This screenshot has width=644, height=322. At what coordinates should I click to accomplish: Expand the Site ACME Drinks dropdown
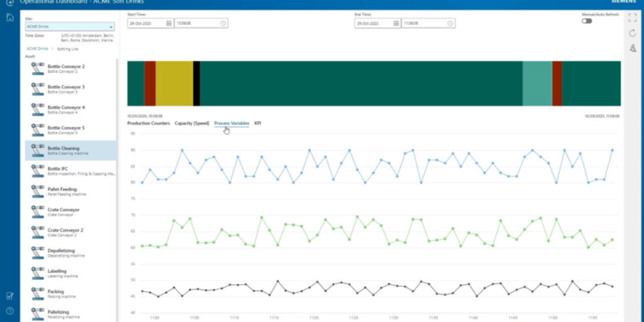pyautogui.click(x=70, y=27)
